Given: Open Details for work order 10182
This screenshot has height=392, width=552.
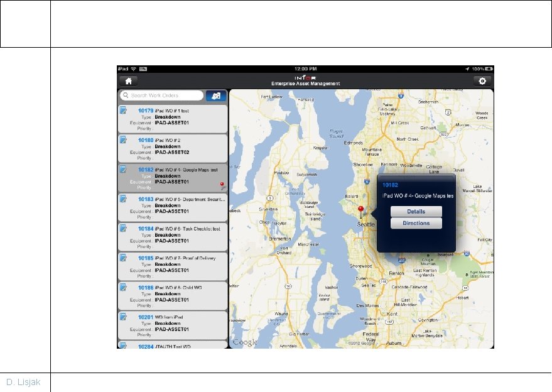Looking at the screenshot, I should 416,211.
